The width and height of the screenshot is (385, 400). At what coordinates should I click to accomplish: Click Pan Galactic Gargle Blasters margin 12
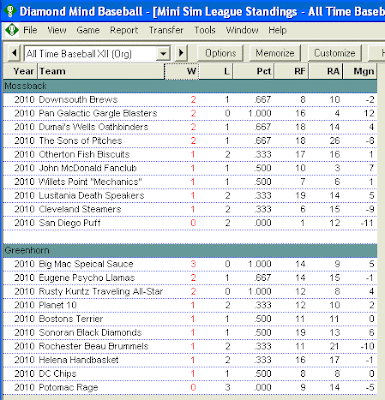pyautogui.click(x=369, y=113)
